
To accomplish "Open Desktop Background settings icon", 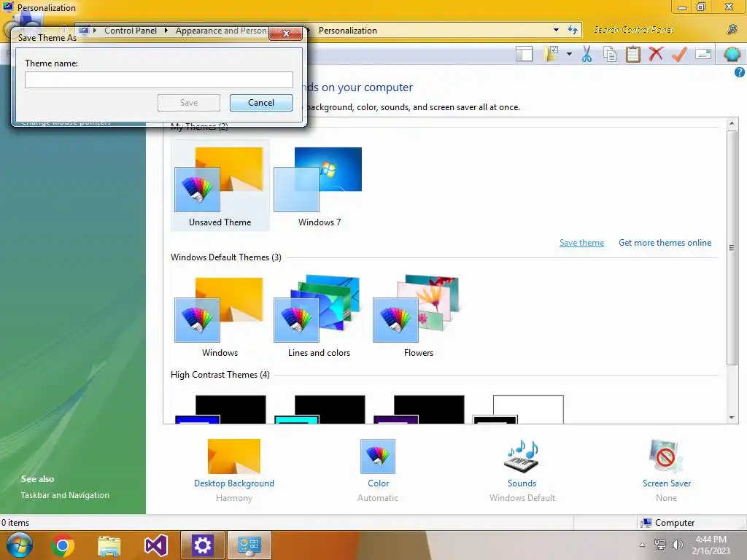I will click(x=234, y=456).
